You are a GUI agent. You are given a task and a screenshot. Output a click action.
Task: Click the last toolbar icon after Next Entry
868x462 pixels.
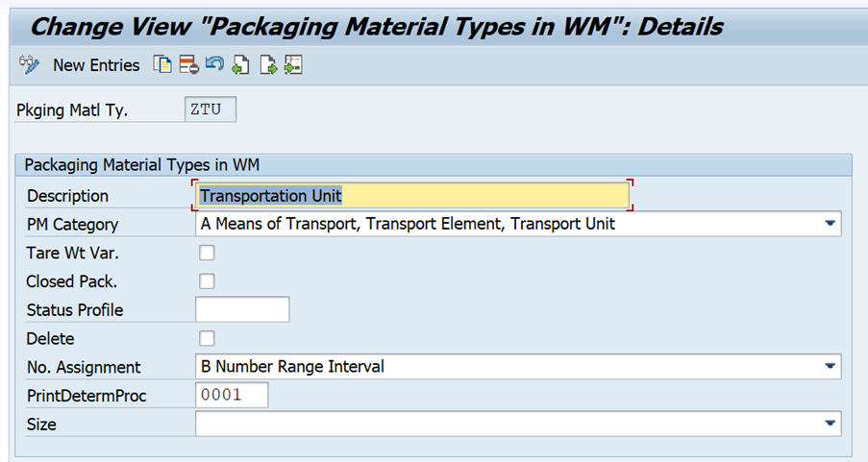293,65
